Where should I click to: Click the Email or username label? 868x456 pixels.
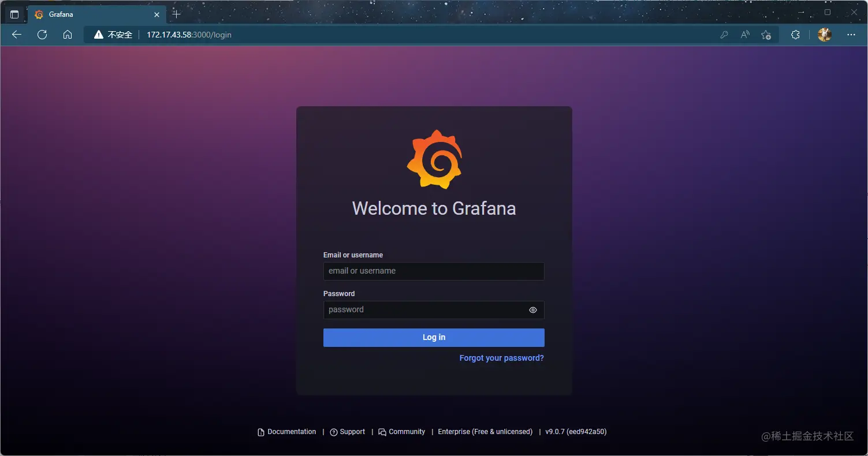(353, 255)
